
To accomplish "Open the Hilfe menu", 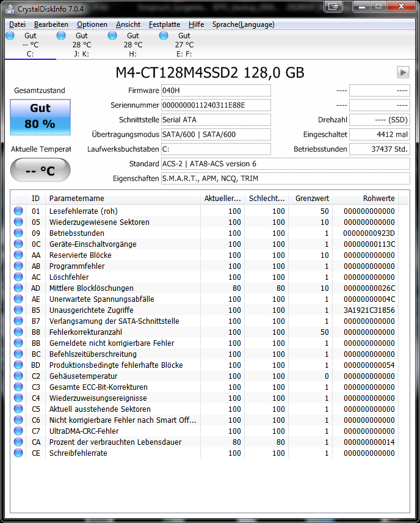I will click(x=196, y=24).
